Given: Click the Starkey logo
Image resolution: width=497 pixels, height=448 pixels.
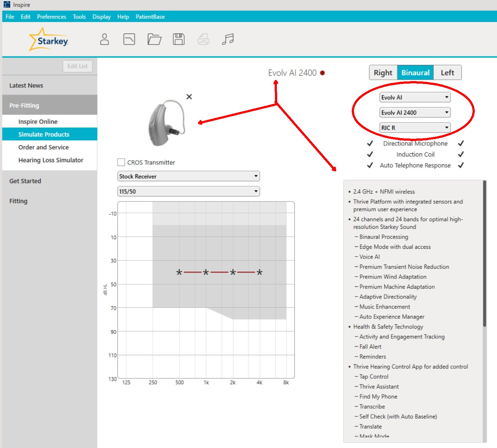Looking at the screenshot, I should [49, 40].
